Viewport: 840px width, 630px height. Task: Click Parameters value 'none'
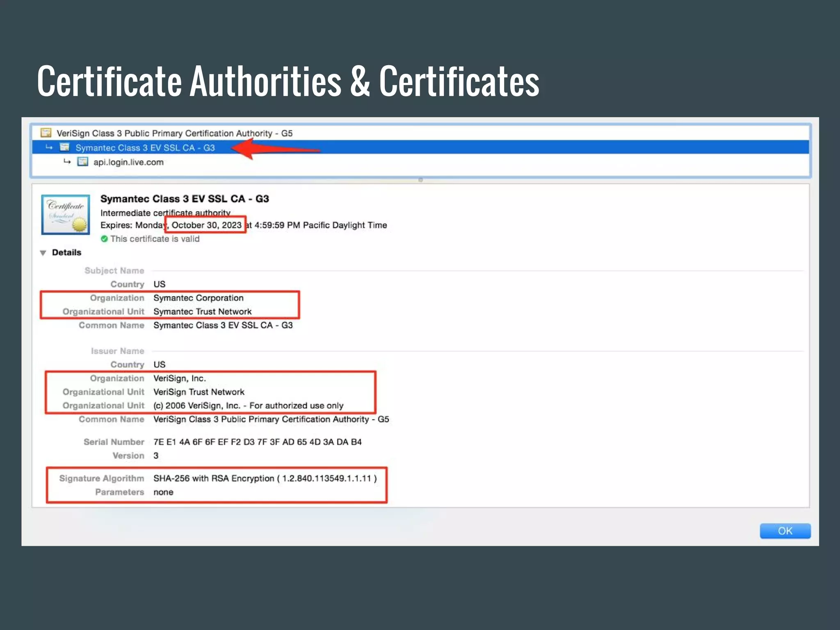[x=163, y=492]
